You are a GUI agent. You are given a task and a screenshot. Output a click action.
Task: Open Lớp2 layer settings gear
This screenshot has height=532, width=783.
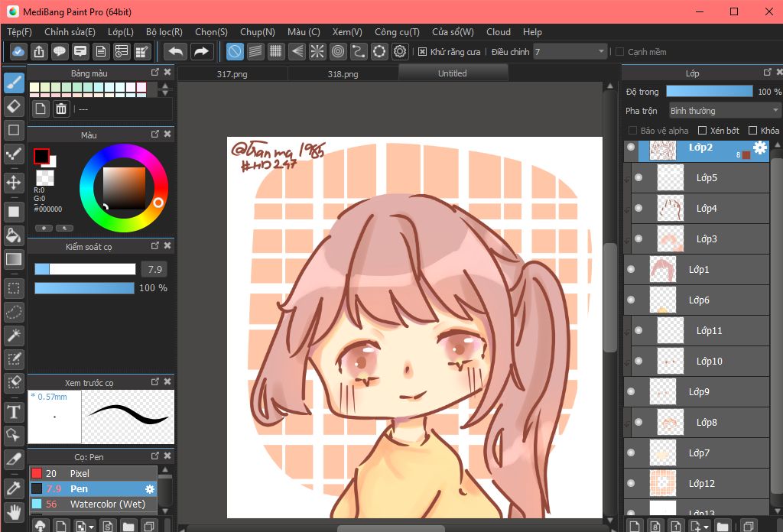point(759,148)
